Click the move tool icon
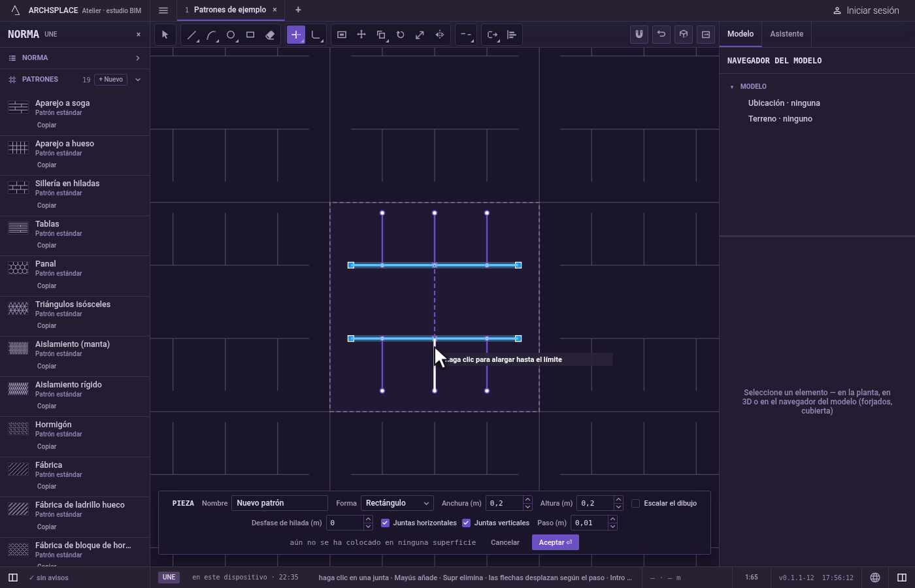Screen dimensions: 915x588 pyautogui.click(x=361, y=35)
